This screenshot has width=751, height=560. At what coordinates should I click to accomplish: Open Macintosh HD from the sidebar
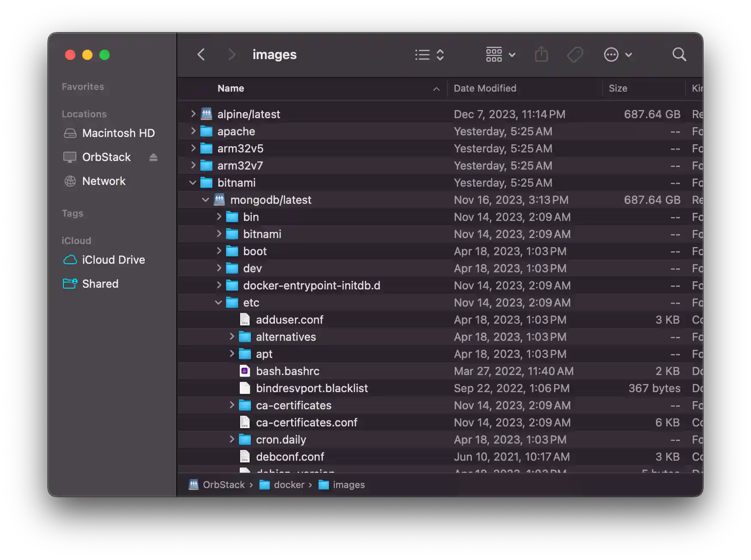(x=118, y=133)
